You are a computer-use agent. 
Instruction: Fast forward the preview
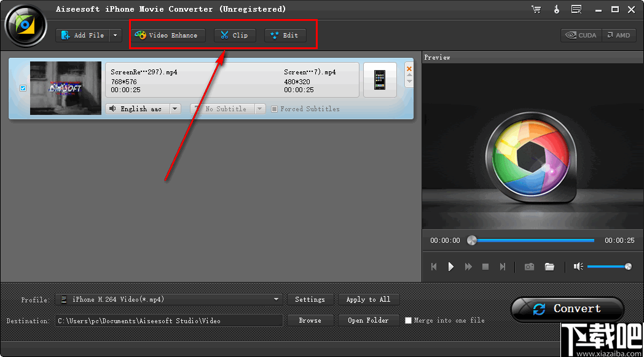coord(468,267)
